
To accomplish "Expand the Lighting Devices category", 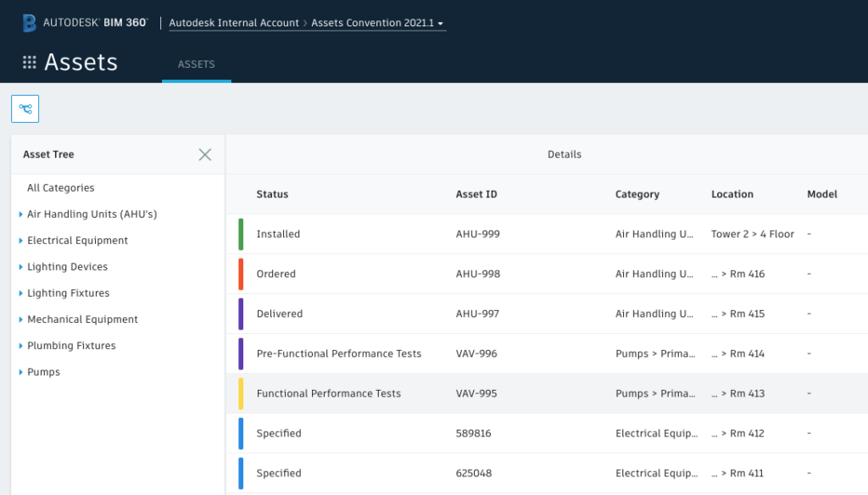I will pos(19,266).
